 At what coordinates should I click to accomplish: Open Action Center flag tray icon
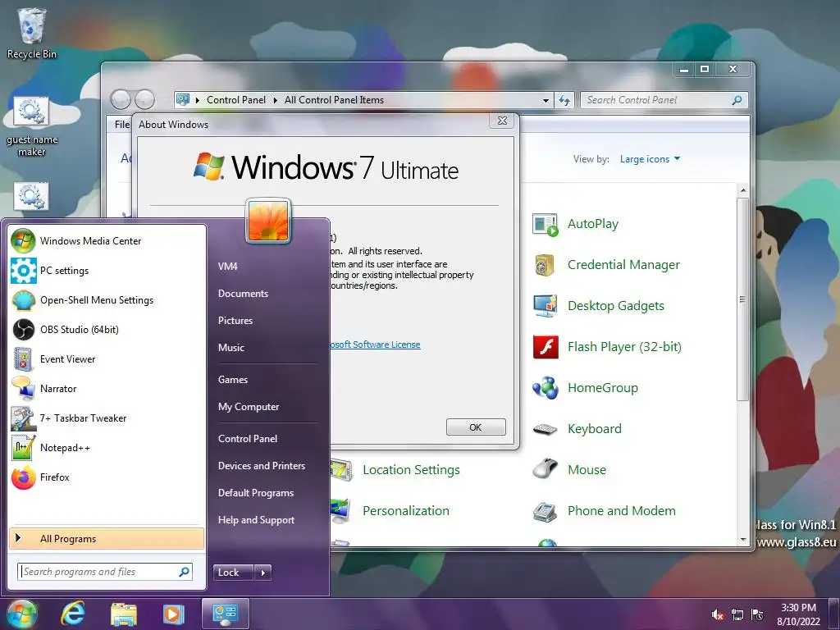(x=757, y=614)
